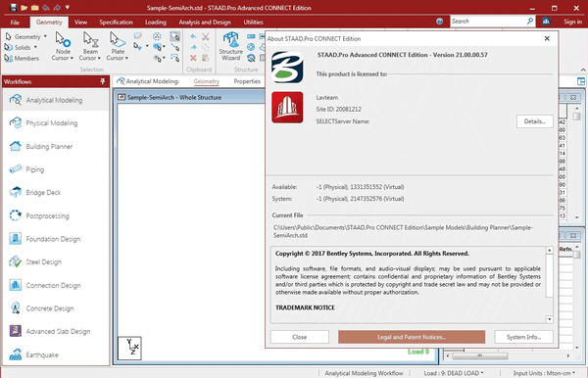The height and width of the screenshot is (378, 588).
Task: Click the page layout icon at far right
Action: [x=581, y=81]
